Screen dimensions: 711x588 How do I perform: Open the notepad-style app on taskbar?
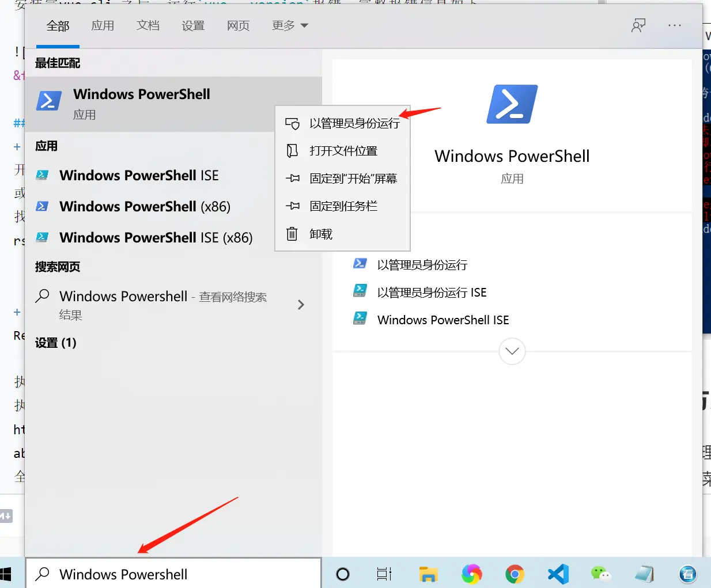click(644, 574)
